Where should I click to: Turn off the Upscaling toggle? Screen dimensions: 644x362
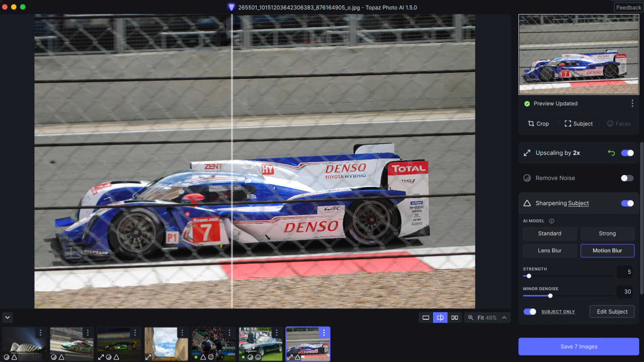coord(627,153)
